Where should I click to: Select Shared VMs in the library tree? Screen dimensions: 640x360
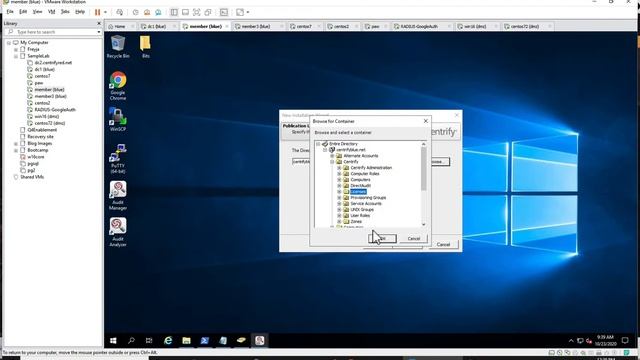coord(32,177)
